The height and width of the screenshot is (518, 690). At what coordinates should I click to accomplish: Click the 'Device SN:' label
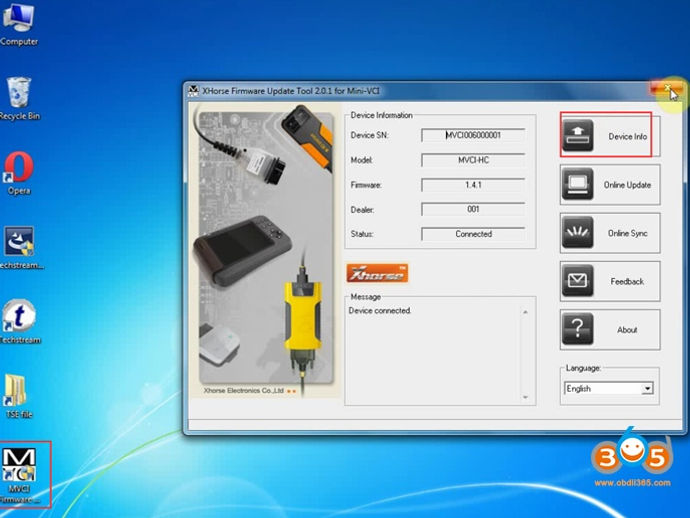click(x=369, y=135)
